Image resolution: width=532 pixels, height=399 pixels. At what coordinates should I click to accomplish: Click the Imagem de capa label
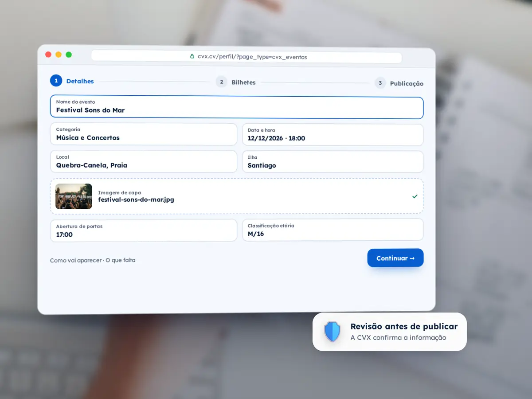tap(120, 192)
